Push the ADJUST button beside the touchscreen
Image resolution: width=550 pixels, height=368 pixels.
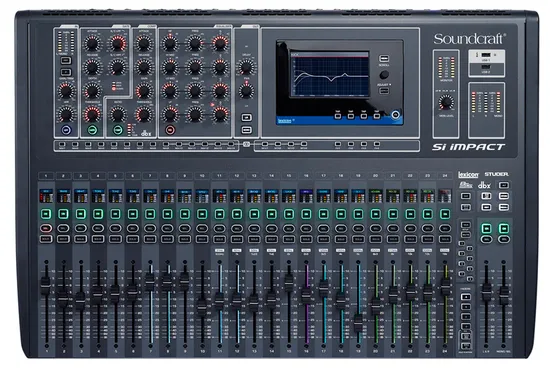coord(384,91)
